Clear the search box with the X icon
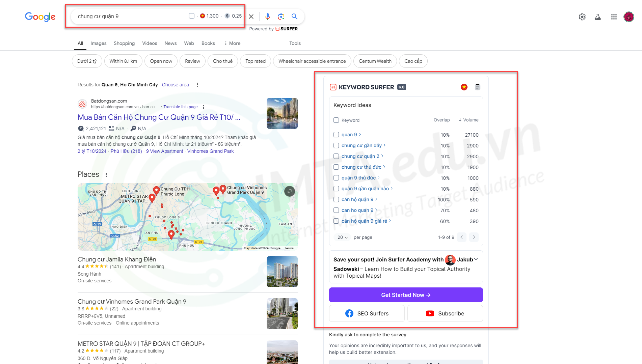 (x=251, y=16)
